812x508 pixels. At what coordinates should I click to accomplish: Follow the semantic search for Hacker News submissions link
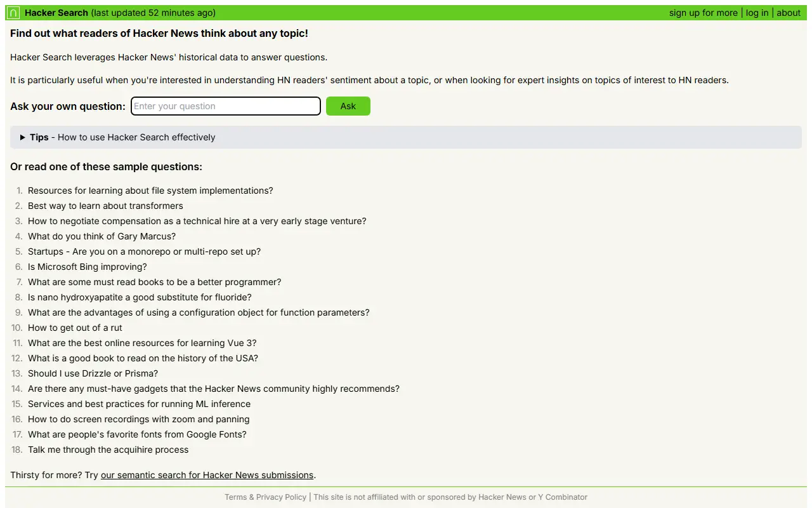(207, 475)
